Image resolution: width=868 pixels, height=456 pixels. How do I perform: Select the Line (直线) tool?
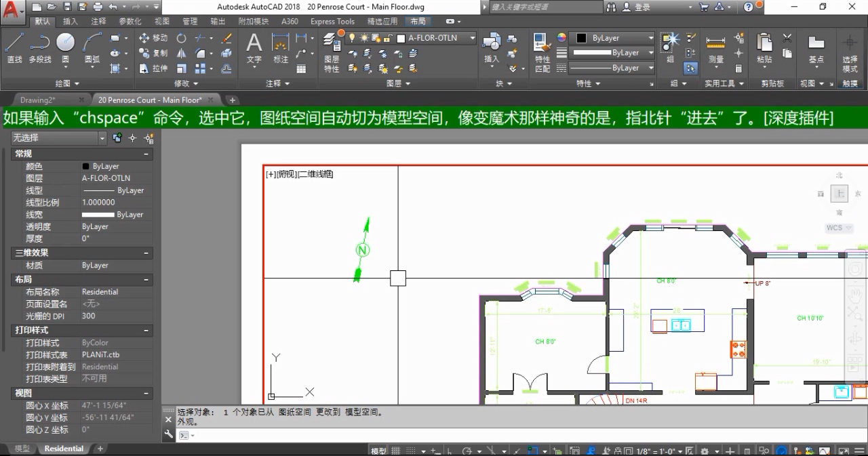(14, 48)
